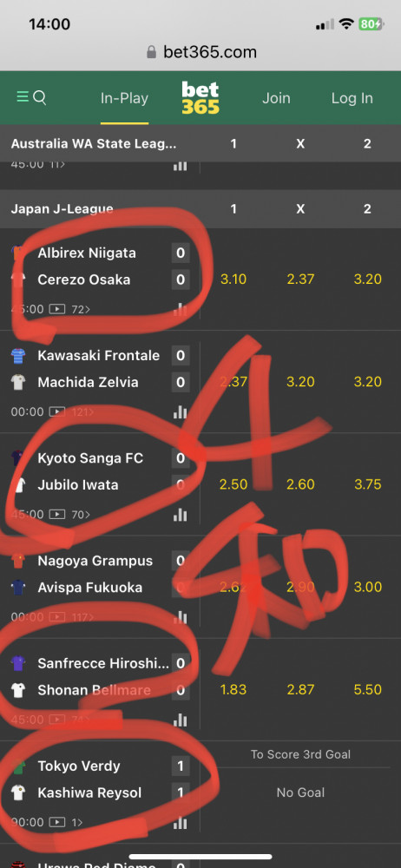Select 5.50 odds for Shonan Bellmare win
Image resolution: width=401 pixels, height=868 pixels.
368,690
